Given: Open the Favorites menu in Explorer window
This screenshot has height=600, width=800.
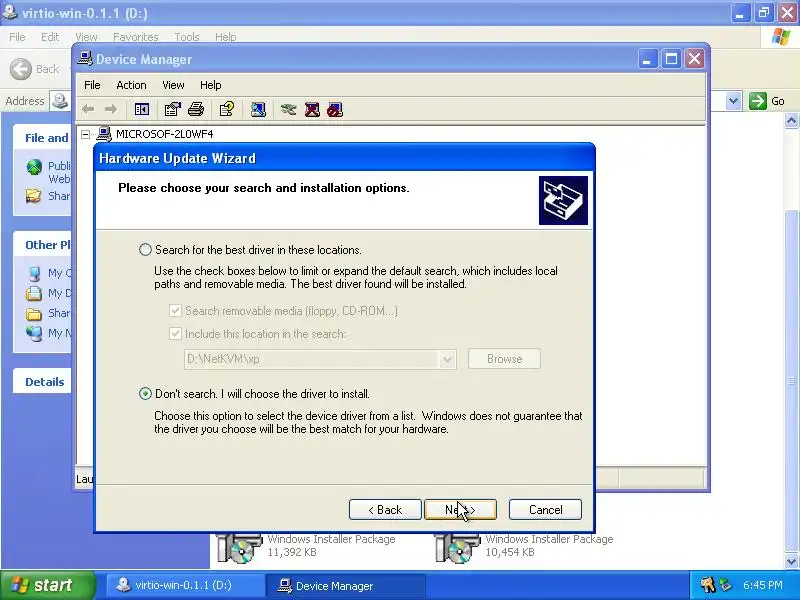Looking at the screenshot, I should (136, 37).
